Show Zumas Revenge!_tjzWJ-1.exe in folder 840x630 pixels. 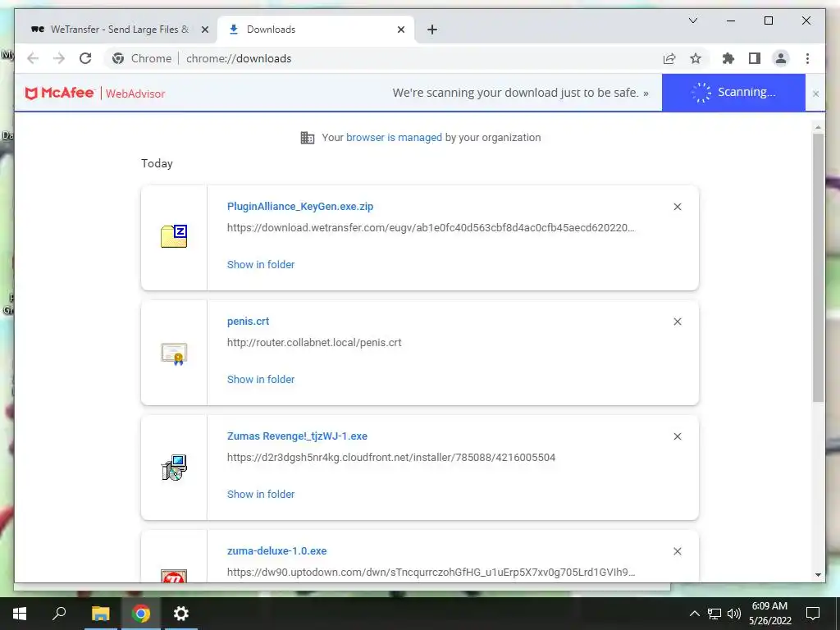click(x=260, y=494)
